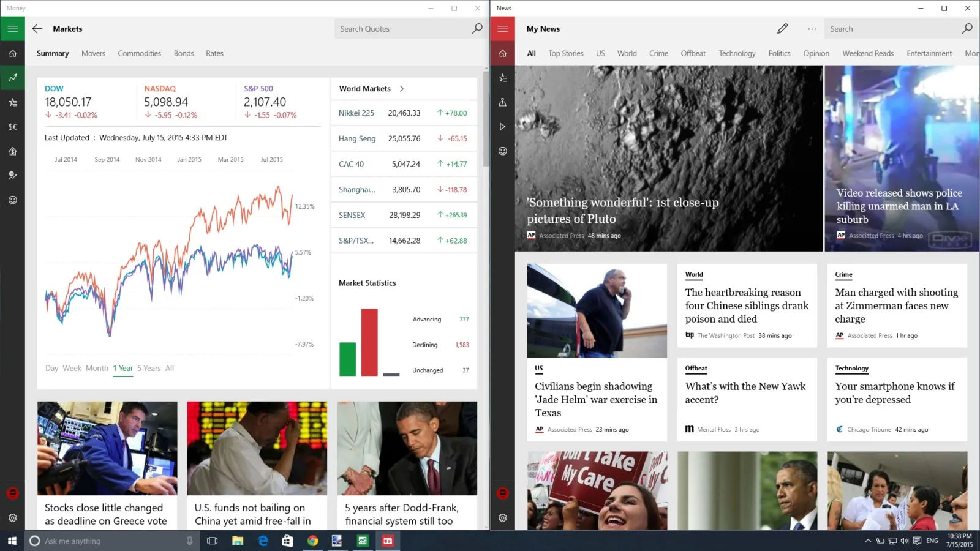Click the Windows Start button
980x551 pixels.
tap(12, 541)
